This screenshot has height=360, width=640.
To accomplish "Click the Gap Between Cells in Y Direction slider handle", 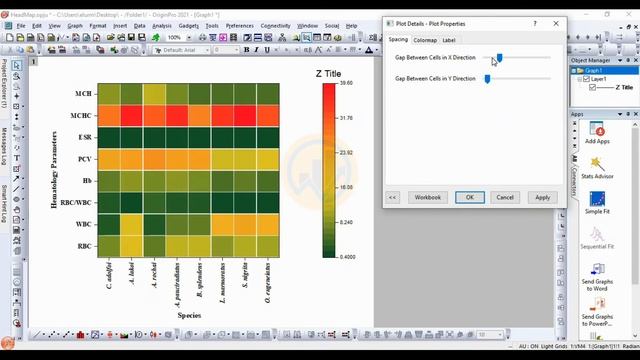I will (487, 79).
